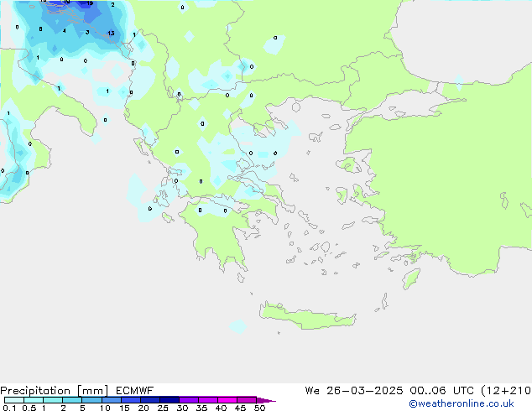
Task: Click the island of Crete on the map
Action: pos(307,316)
